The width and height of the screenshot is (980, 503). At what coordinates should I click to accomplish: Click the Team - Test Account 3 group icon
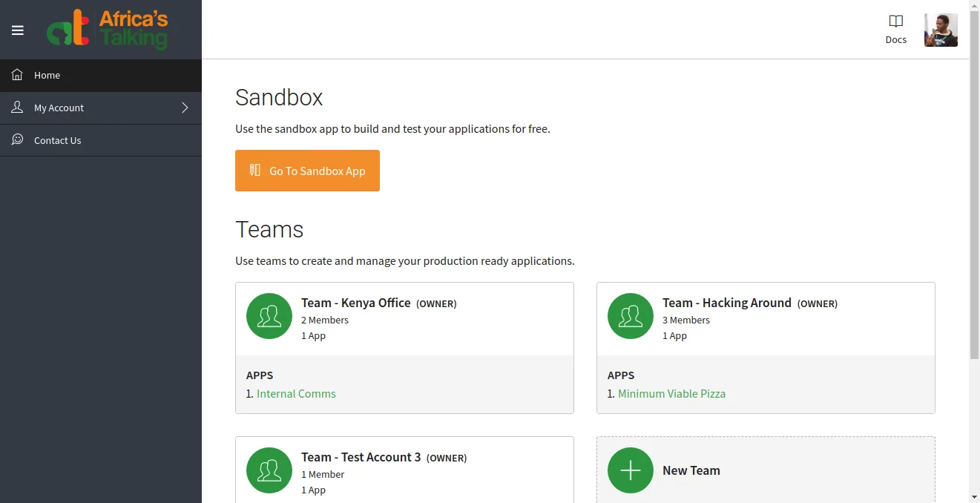(269, 470)
